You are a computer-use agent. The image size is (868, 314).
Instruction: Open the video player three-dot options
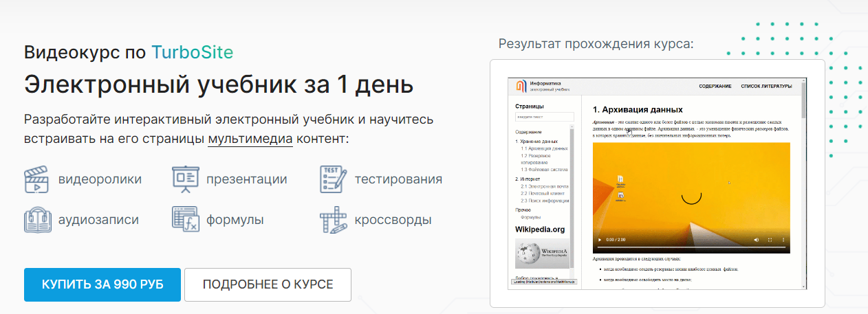click(x=782, y=240)
